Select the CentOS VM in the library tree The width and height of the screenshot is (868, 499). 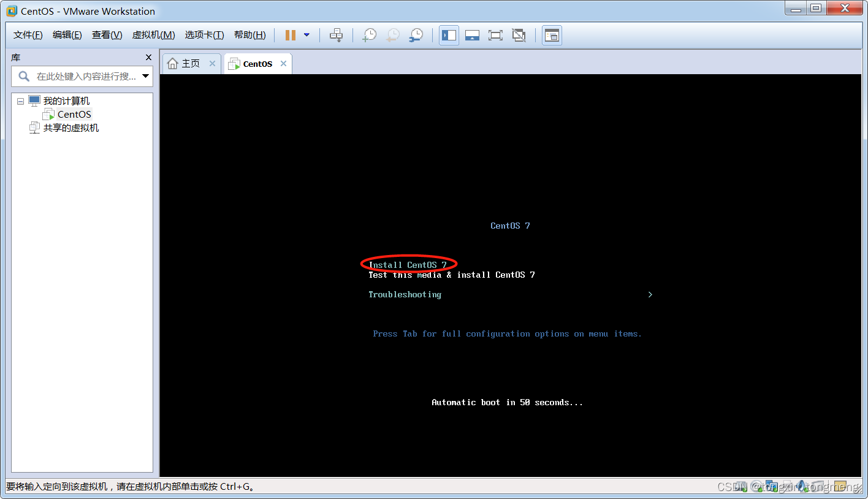[74, 115]
